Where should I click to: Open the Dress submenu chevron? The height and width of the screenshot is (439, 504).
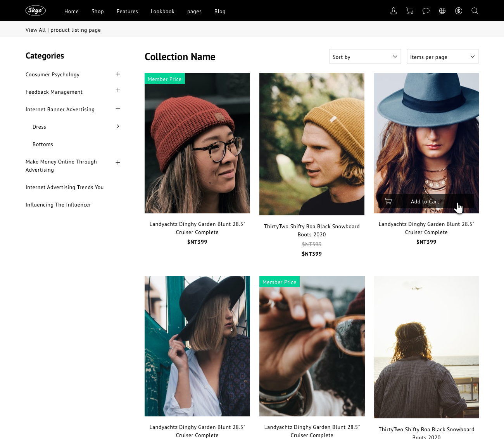point(118,126)
